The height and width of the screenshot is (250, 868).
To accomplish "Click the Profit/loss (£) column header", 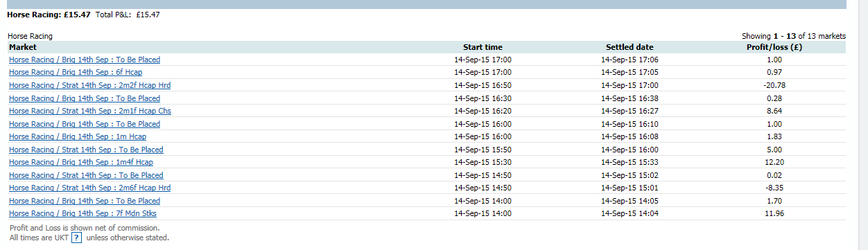I will coord(774,47).
